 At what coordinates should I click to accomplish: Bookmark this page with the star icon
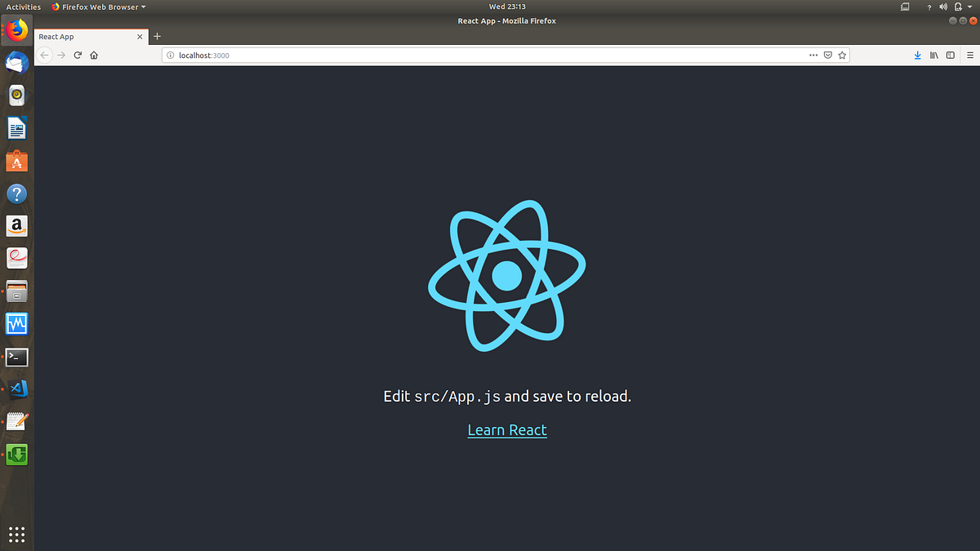(x=842, y=55)
